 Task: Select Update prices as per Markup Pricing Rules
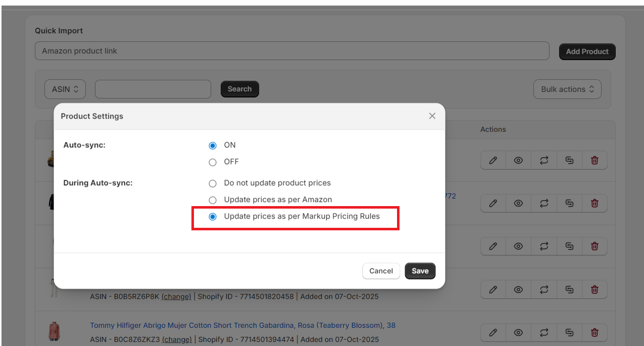213,217
